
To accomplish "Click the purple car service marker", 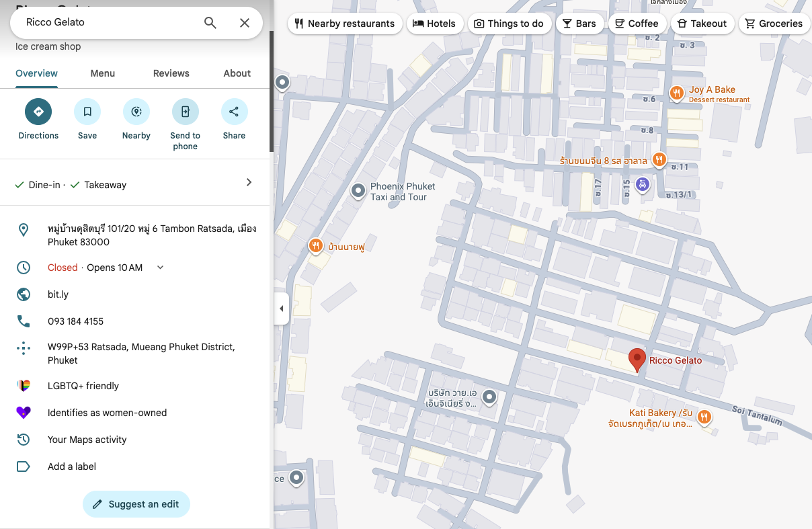I will click(643, 184).
